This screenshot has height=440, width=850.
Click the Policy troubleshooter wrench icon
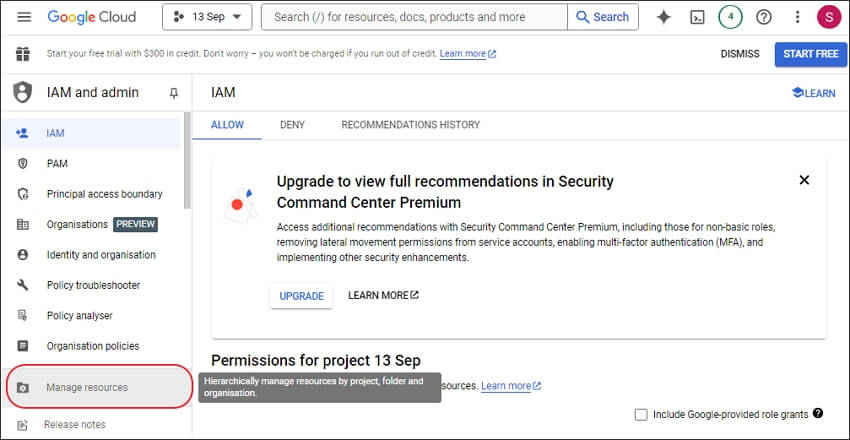pyautogui.click(x=22, y=285)
